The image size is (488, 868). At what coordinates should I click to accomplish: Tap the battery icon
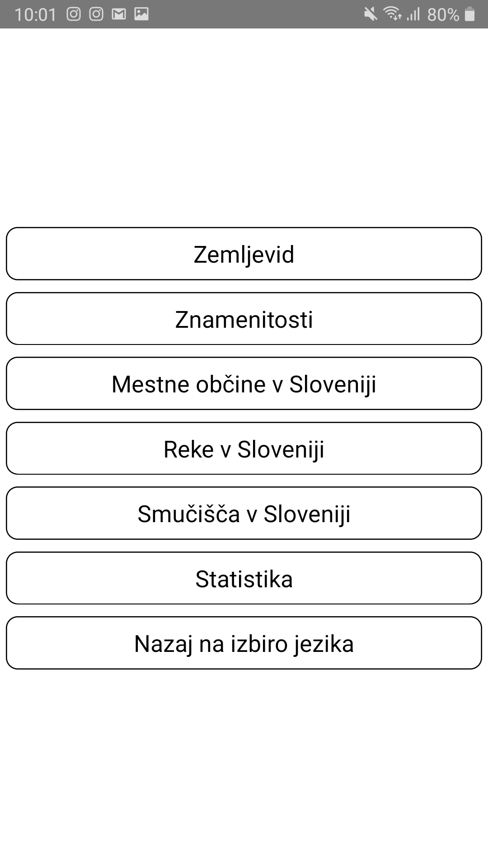click(470, 14)
